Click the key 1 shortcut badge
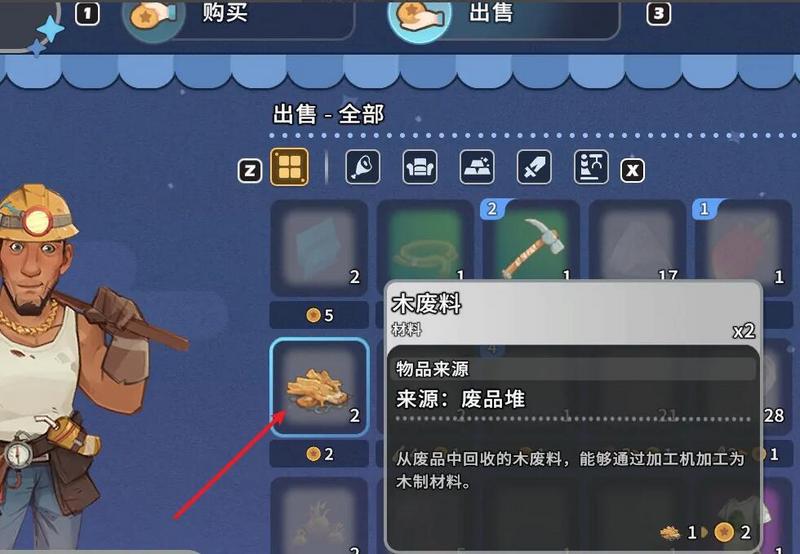 87,14
